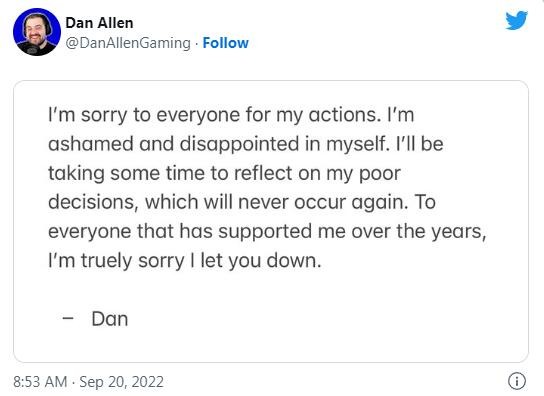Image resolution: width=544 pixels, height=396 pixels.
Task: Click the dash before the Dan signature
Action: (x=68, y=318)
